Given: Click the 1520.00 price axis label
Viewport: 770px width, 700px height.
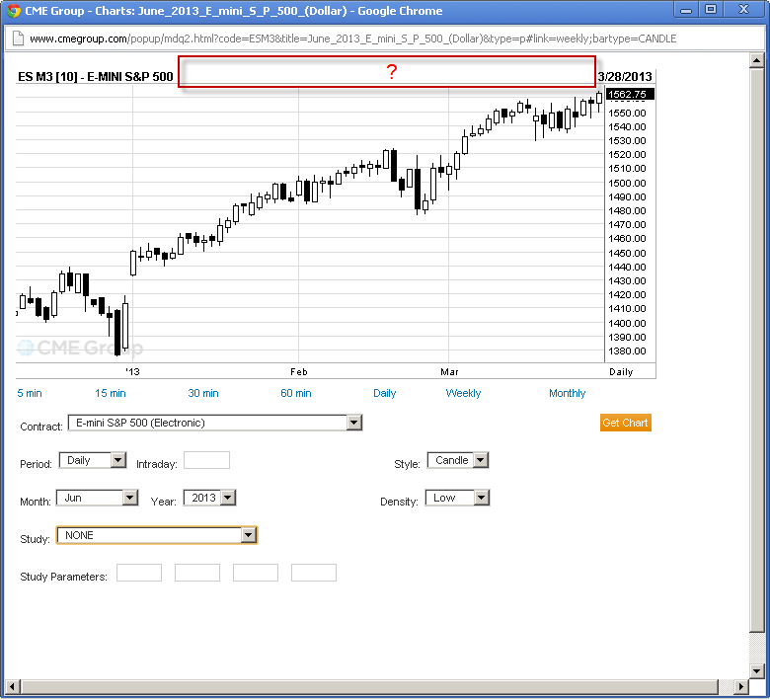Looking at the screenshot, I should [x=627, y=155].
